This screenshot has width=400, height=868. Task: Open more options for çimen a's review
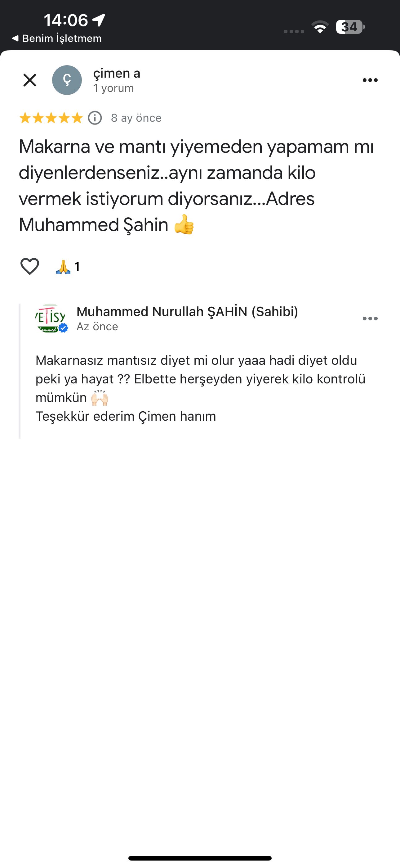click(x=370, y=80)
